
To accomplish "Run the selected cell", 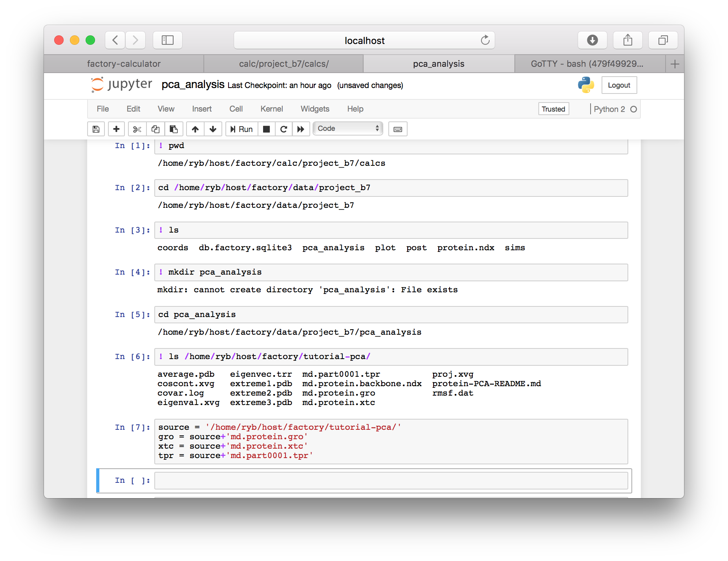I will point(241,129).
